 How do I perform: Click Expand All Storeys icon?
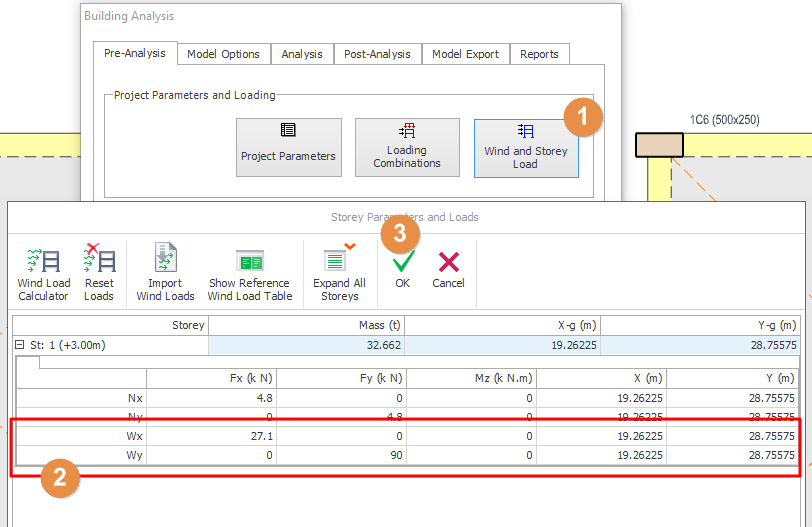coord(339,271)
